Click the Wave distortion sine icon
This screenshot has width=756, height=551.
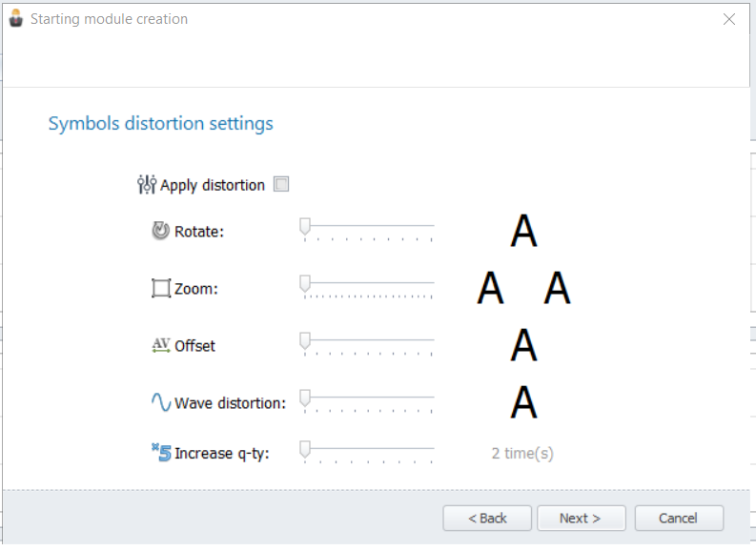pos(161,402)
